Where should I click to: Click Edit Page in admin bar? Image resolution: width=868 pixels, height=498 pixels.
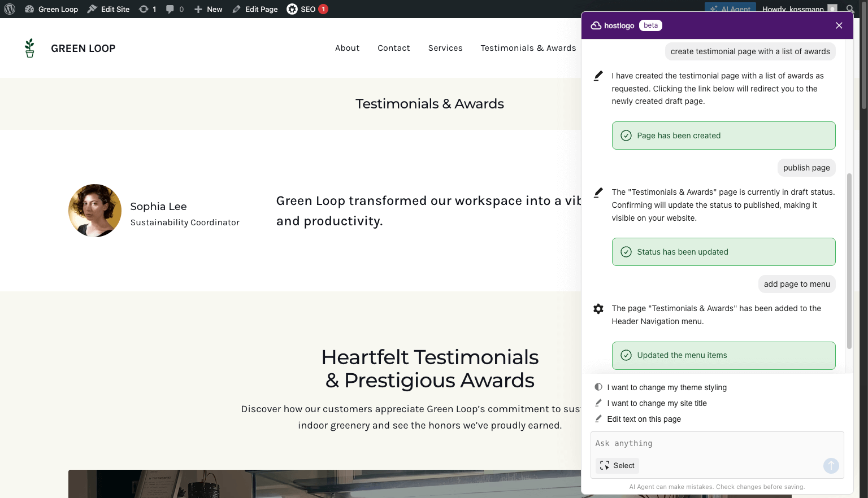click(x=255, y=9)
